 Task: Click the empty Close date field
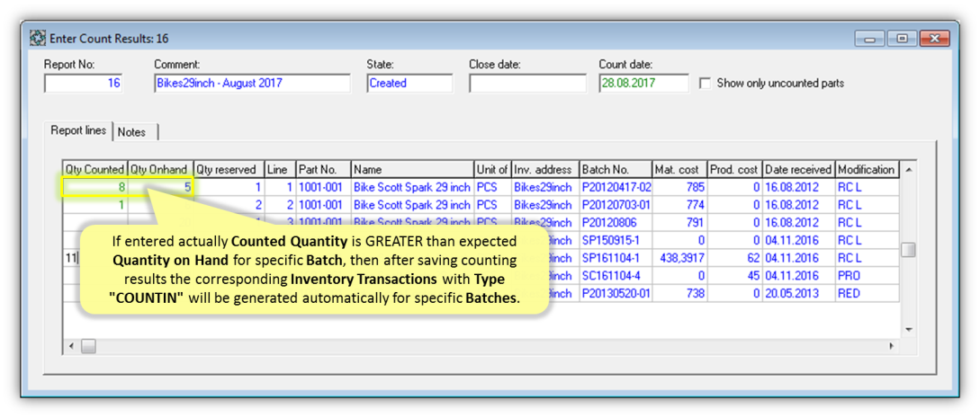click(527, 83)
